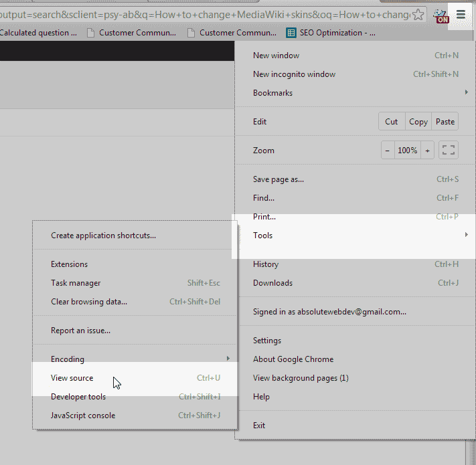Viewport: 476px width, 465px height.
Task: Click the 100% zoom level value
Action: click(x=408, y=150)
